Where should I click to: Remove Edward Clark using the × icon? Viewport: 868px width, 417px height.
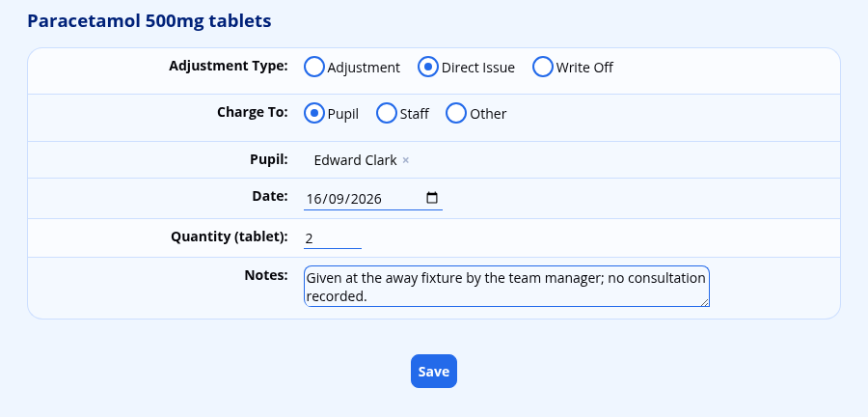pyautogui.click(x=406, y=160)
